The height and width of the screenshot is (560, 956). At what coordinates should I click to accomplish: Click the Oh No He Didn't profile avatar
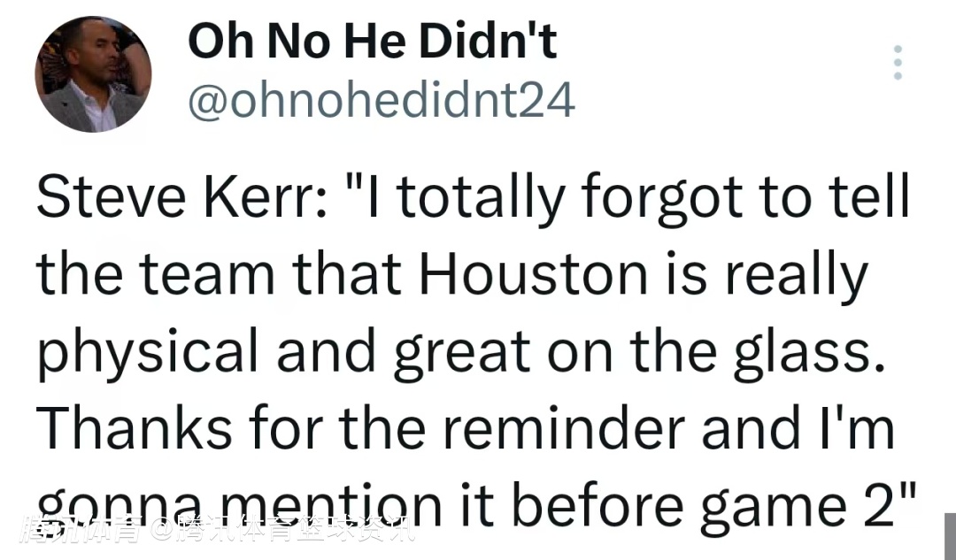[x=93, y=74]
